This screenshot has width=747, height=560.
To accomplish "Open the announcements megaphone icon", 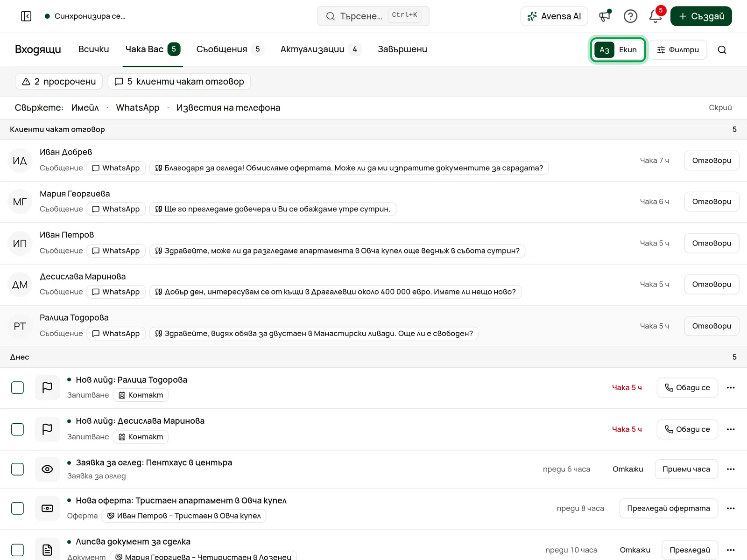I will point(605,16).
